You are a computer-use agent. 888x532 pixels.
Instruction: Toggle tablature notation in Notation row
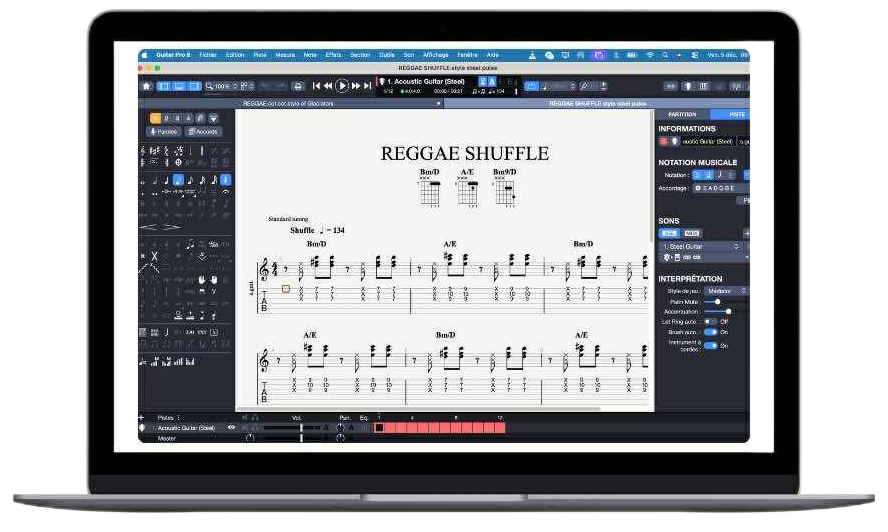pos(708,175)
